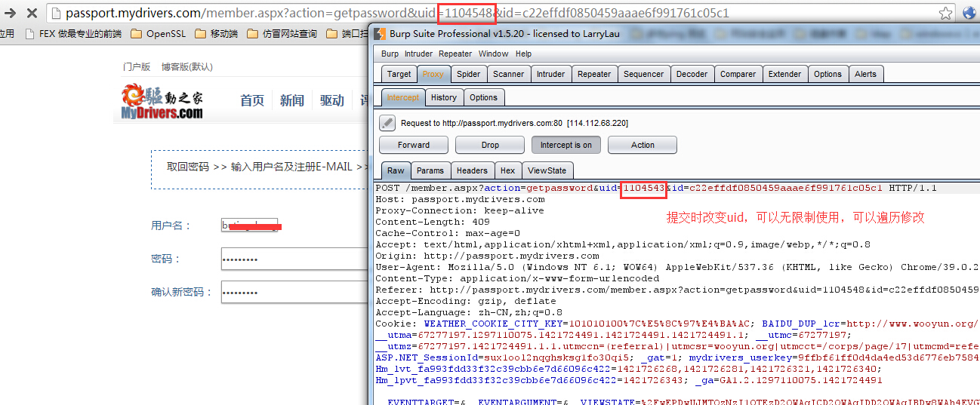Viewport: 980px width, 405px height.
Task: Open the Help menu
Action: pos(523,54)
